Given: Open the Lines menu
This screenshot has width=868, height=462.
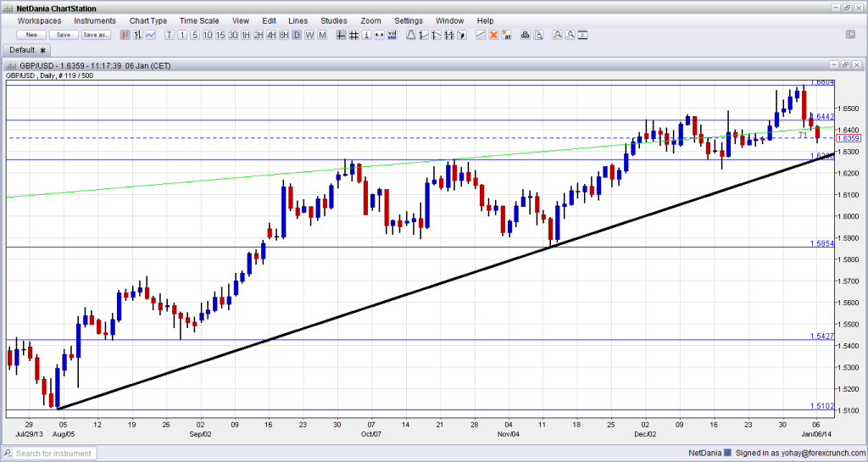Looking at the screenshot, I should [x=298, y=20].
